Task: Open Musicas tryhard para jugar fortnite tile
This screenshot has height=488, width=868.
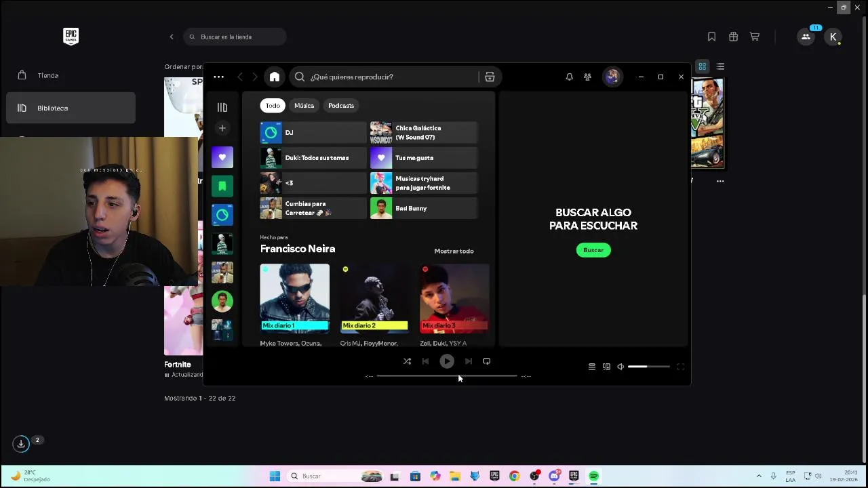Action: click(423, 183)
